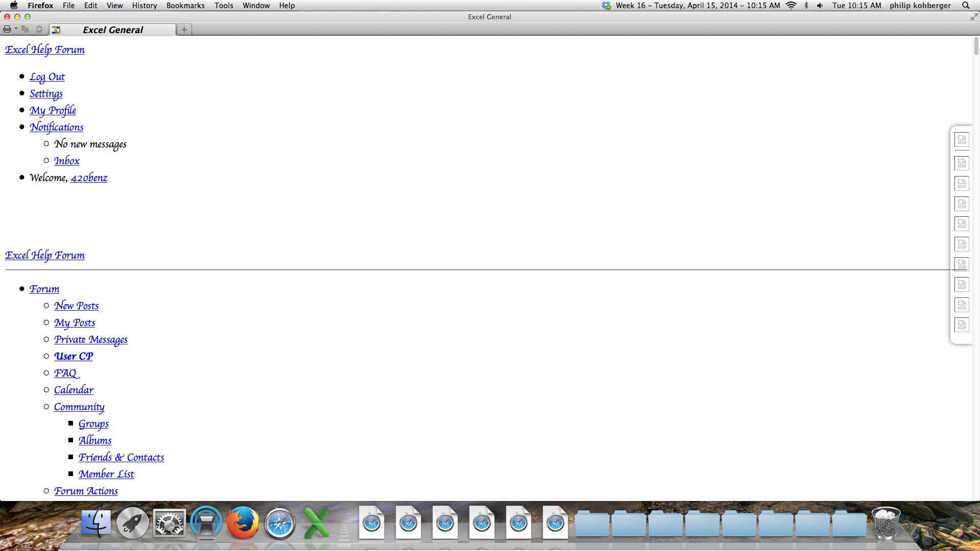Image resolution: width=980 pixels, height=551 pixels.
Task: Open the My Posts link
Action: 75,322
